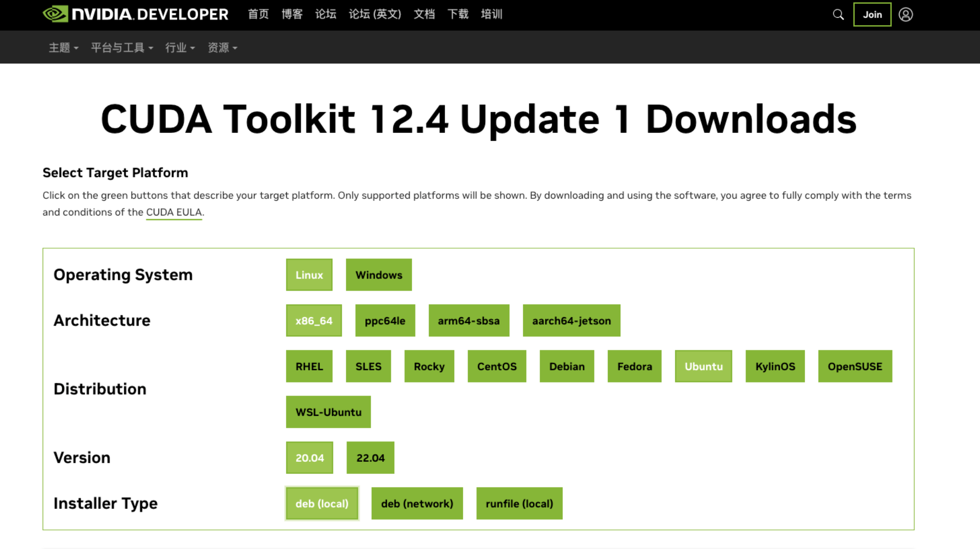Viewport: 980px width, 549px height.
Task: Expand the 平台与工具 dropdown
Action: [x=122, y=47]
